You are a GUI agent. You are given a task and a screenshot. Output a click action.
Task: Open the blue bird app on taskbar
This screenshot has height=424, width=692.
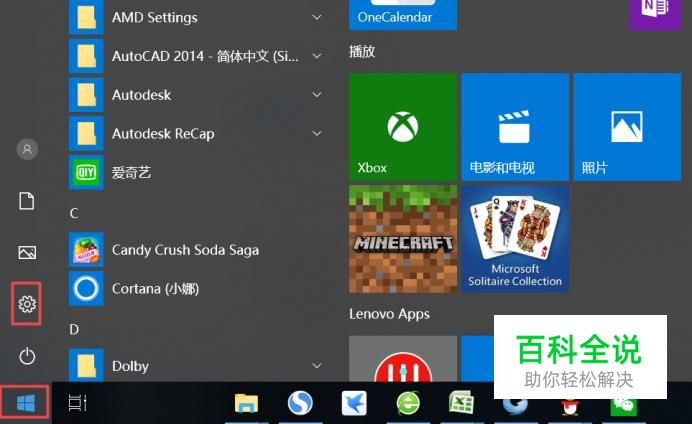pyautogui.click(x=354, y=403)
